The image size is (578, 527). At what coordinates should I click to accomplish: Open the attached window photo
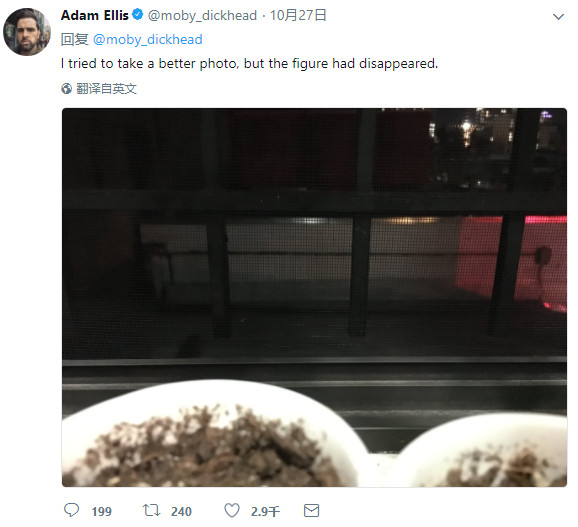pyautogui.click(x=314, y=297)
